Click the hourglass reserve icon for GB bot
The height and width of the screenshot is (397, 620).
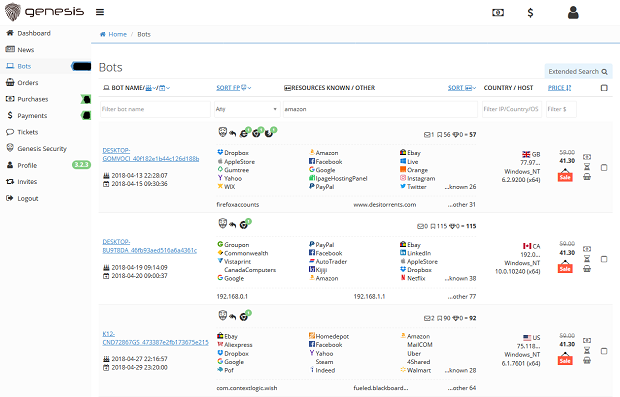[587, 166]
